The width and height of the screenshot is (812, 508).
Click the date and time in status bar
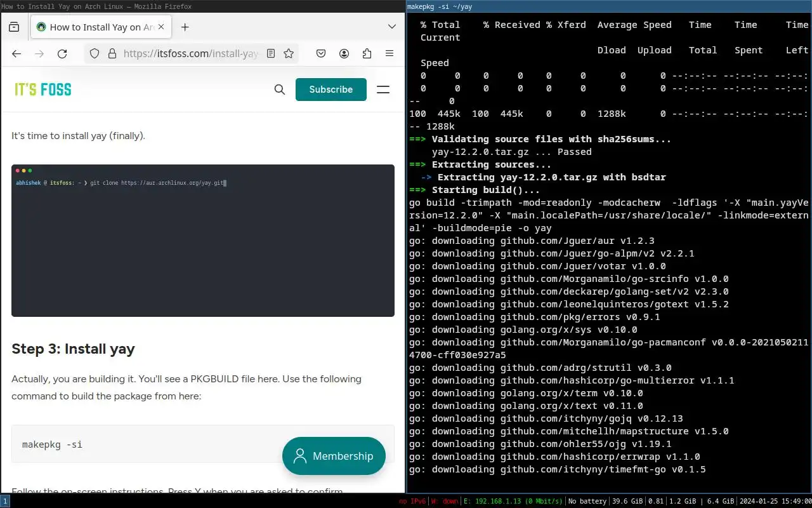pos(774,502)
